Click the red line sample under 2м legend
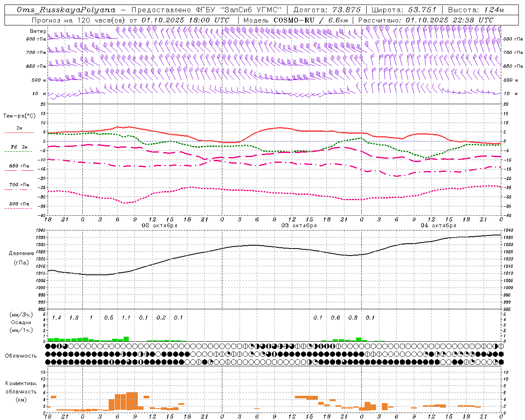Viewport: 525px width, 420px height. click(x=19, y=133)
